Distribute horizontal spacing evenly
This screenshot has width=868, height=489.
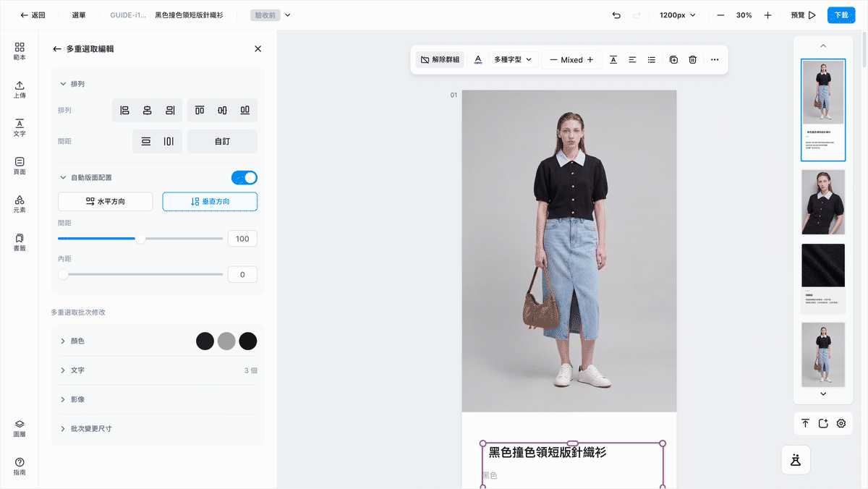click(169, 141)
